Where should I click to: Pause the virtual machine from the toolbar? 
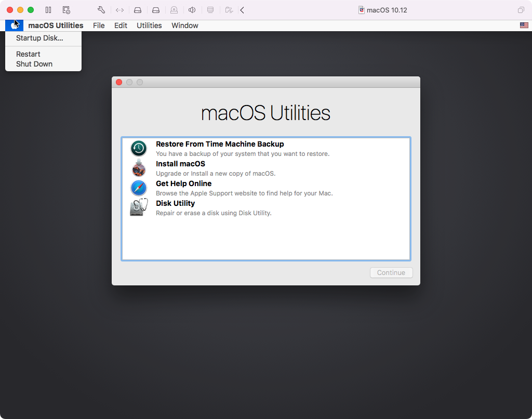pyautogui.click(x=48, y=10)
